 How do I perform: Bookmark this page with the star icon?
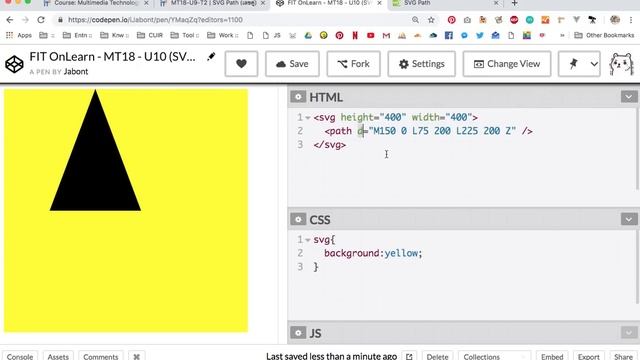(431, 20)
